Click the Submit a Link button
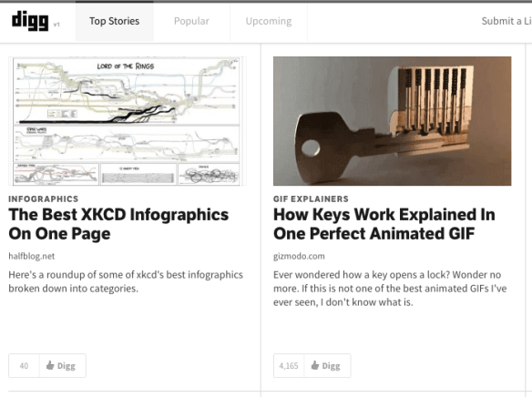Screen dimensions: 532x397 [506, 21]
